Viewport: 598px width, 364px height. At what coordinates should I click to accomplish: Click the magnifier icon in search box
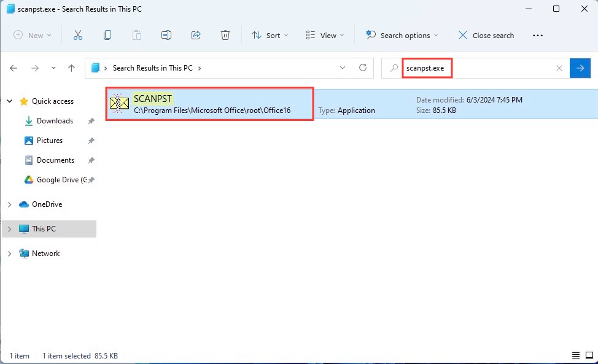tap(394, 68)
